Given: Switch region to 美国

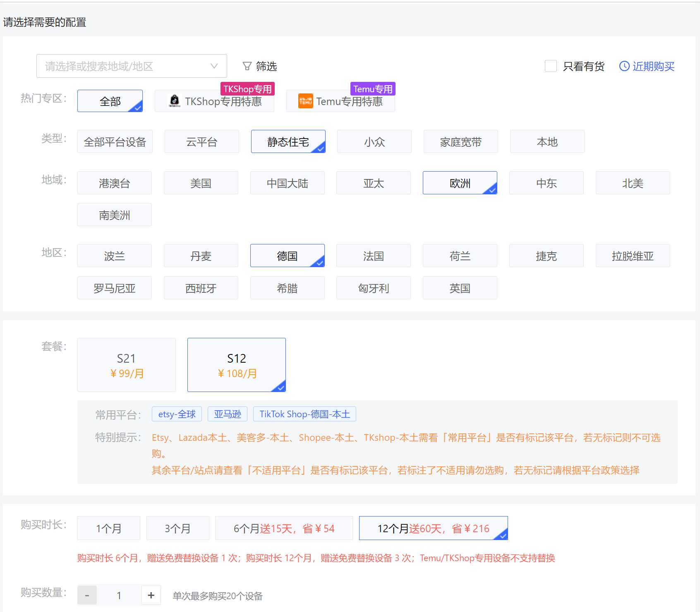Looking at the screenshot, I should click(201, 183).
